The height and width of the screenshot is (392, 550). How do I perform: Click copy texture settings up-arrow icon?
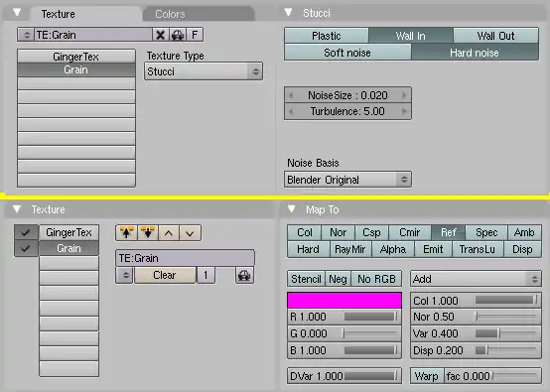click(127, 233)
